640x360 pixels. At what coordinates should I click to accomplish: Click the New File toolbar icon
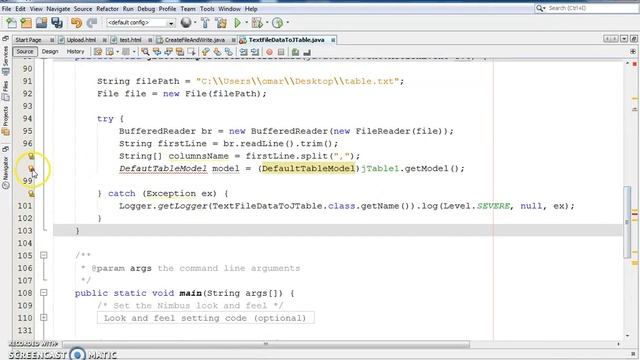pos(11,23)
